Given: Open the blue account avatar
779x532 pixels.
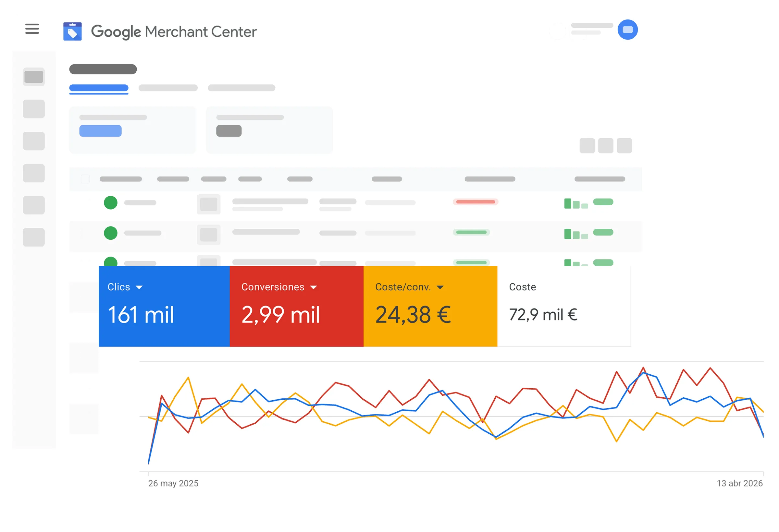Looking at the screenshot, I should [x=627, y=30].
